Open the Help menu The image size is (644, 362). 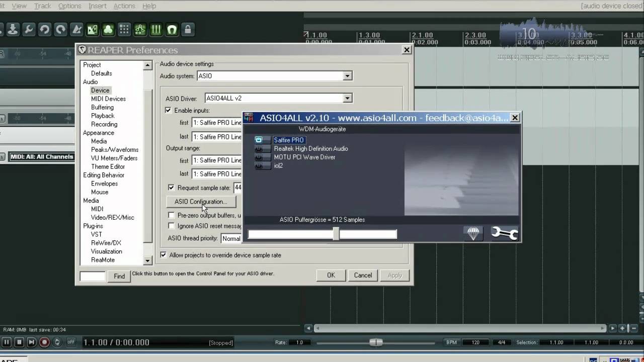[149, 6]
